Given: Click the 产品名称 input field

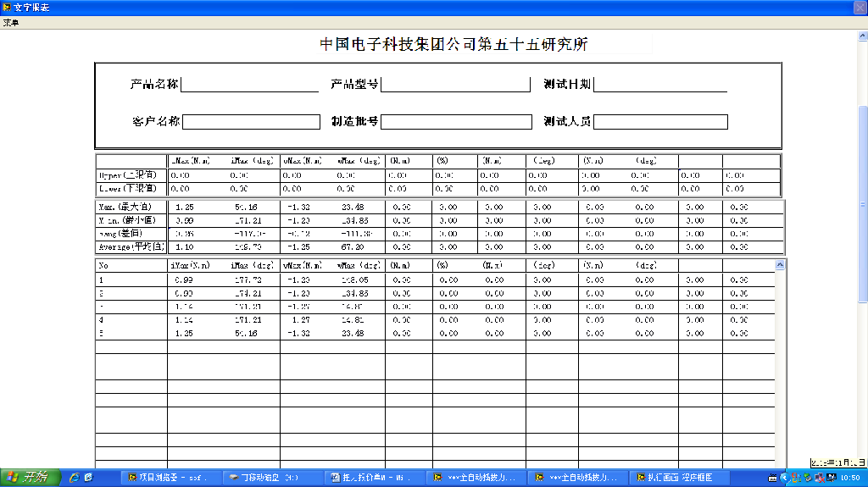Looking at the screenshot, I should [x=250, y=85].
